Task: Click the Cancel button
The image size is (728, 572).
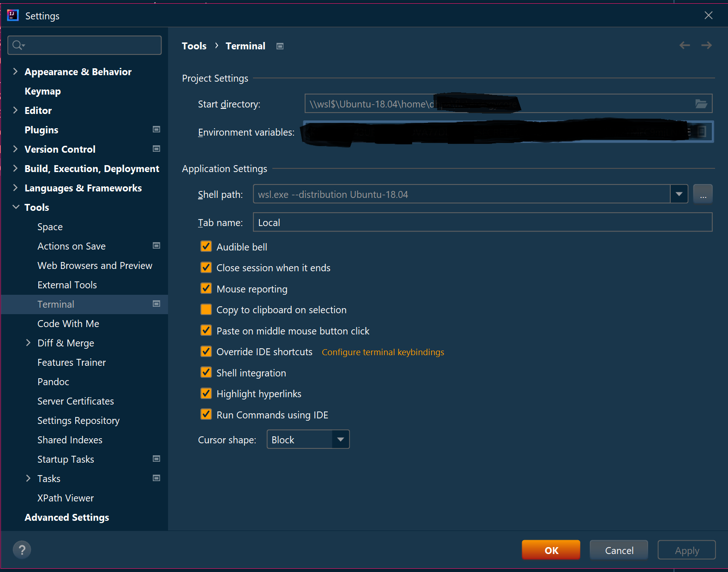Action: point(619,550)
